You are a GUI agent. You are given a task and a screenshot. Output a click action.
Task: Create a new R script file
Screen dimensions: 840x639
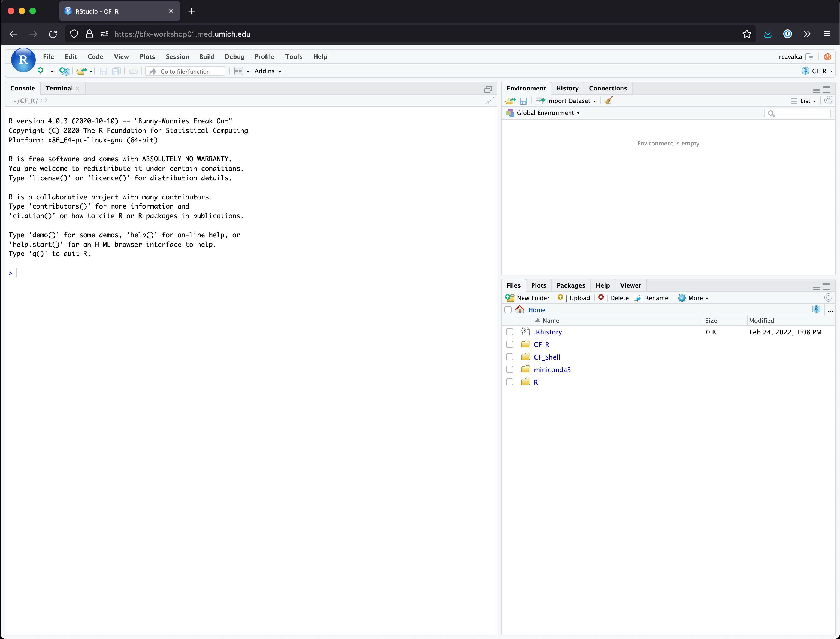40,71
